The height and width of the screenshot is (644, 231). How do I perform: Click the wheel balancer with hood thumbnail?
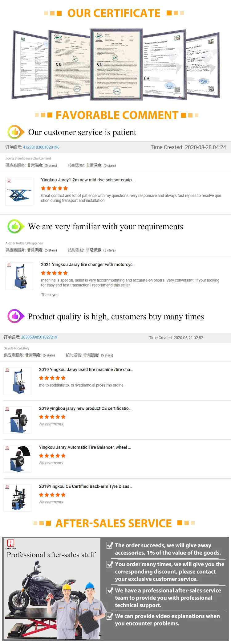(18, 459)
